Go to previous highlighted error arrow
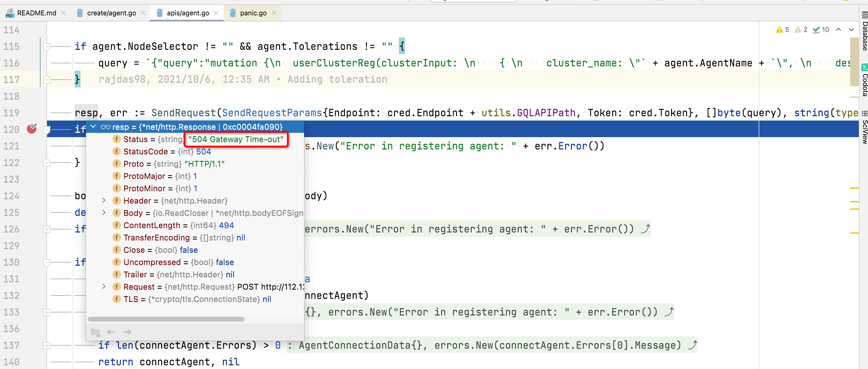 (838, 30)
